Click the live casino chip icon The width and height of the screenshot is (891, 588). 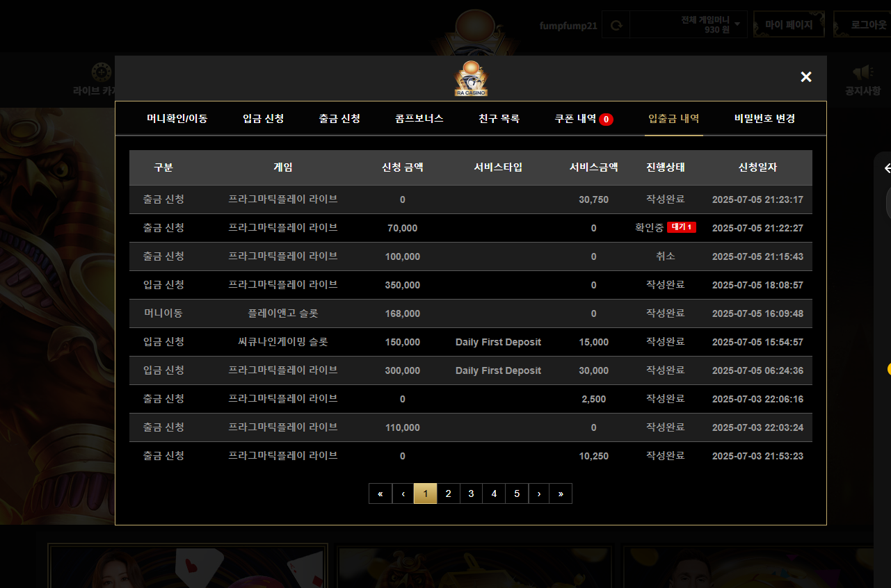pyautogui.click(x=101, y=72)
